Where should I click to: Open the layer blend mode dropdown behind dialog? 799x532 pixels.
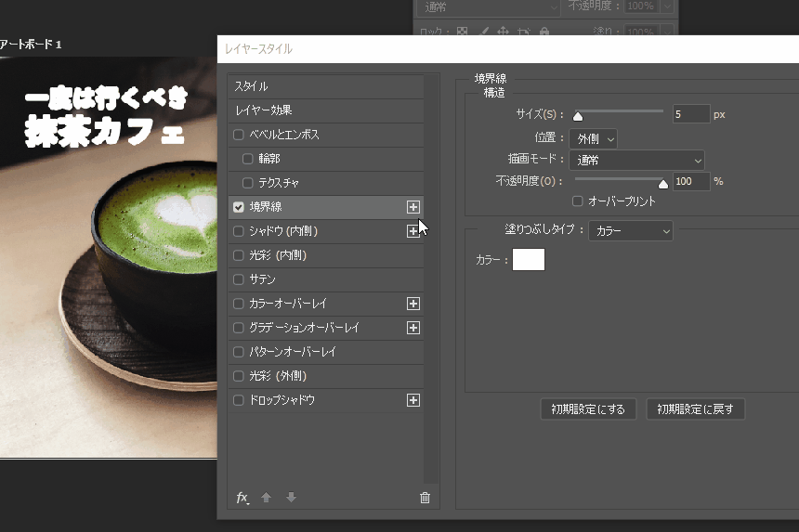pyautogui.click(x=488, y=7)
